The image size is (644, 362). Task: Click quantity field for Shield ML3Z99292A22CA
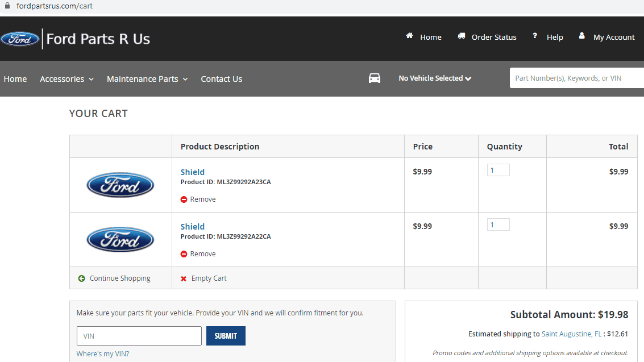coord(498,224)
